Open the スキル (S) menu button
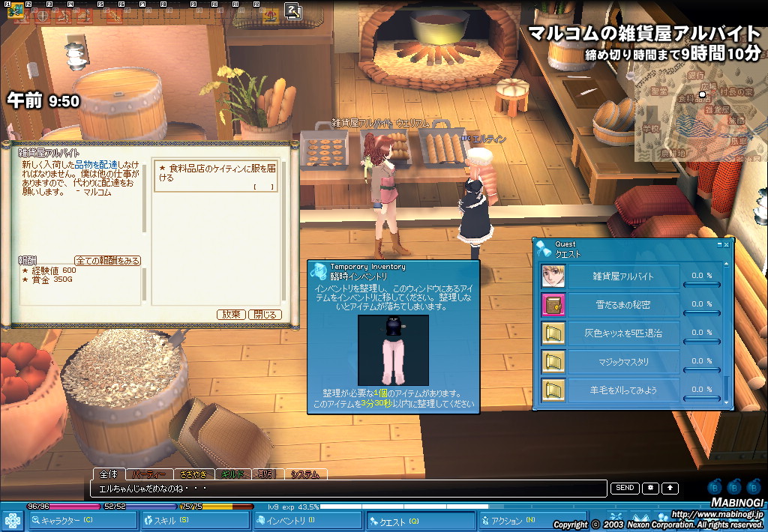This screenshot has width=768, height=532. [x=196, y=521]
